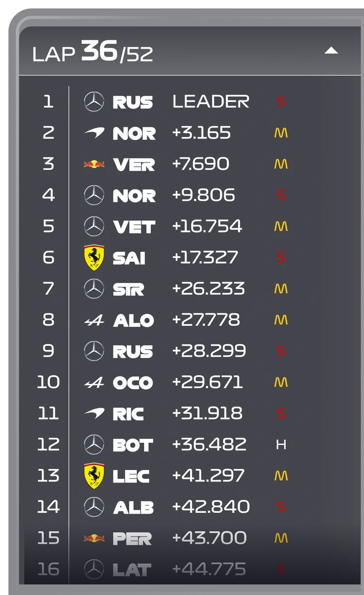Click the Mercedes logo next to VET
The image size is (364, 595).
coord(94,227)
